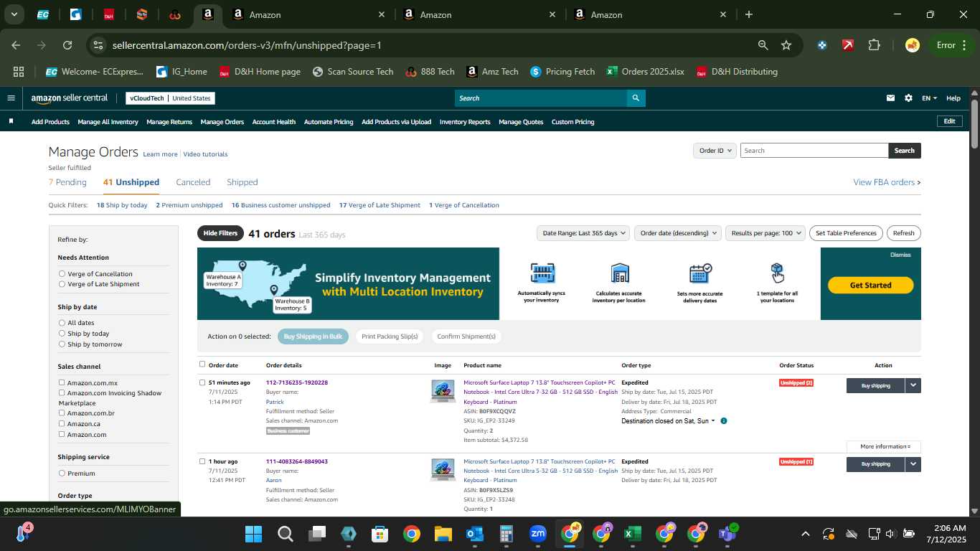Open Results per page dropdown
Image resolution: width=980 pixels, height=551 pixels.
coord(765,233)
